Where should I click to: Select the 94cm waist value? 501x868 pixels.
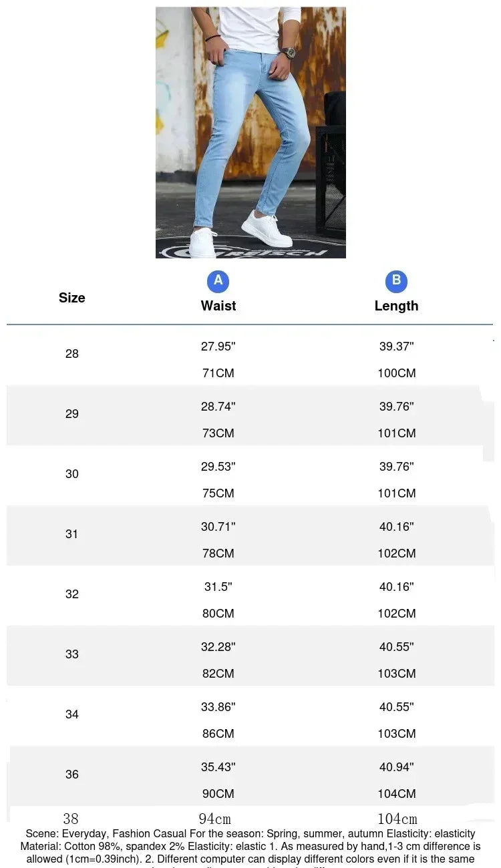(214, 819)
